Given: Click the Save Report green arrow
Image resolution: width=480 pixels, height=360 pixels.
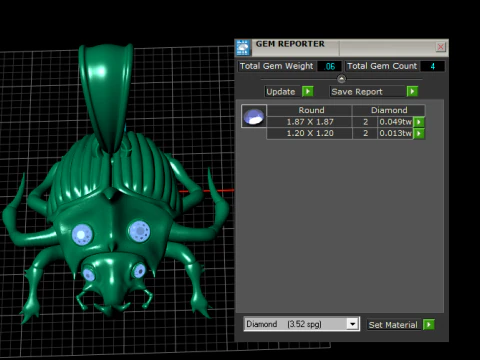Looking at the screenshot, I should [412, 91].
